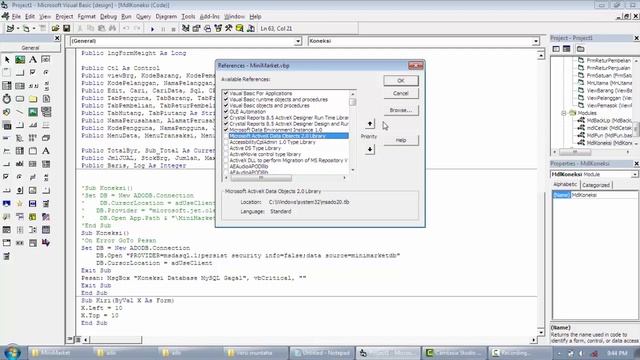Image resolution: width=640 pixels, height=360 pixels.
Task: Select PictureBox tool in toolbox
Action: (x=20, y=60)
